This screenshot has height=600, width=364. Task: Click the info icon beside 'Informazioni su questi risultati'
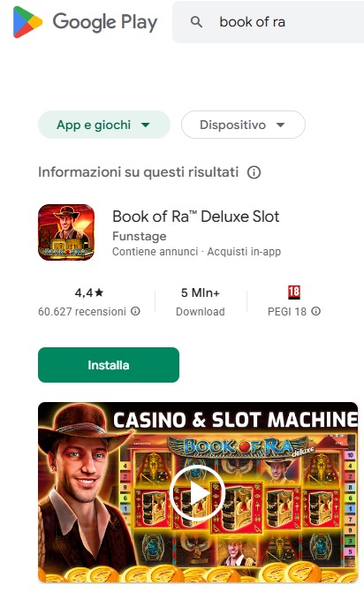[x=254, y=172]
